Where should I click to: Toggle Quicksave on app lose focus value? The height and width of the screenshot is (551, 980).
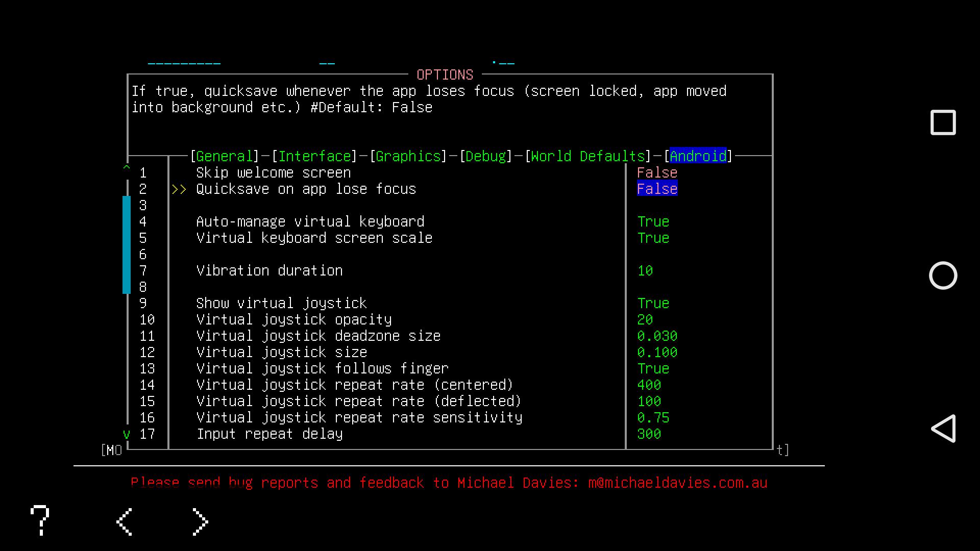(x=657, y=189)
